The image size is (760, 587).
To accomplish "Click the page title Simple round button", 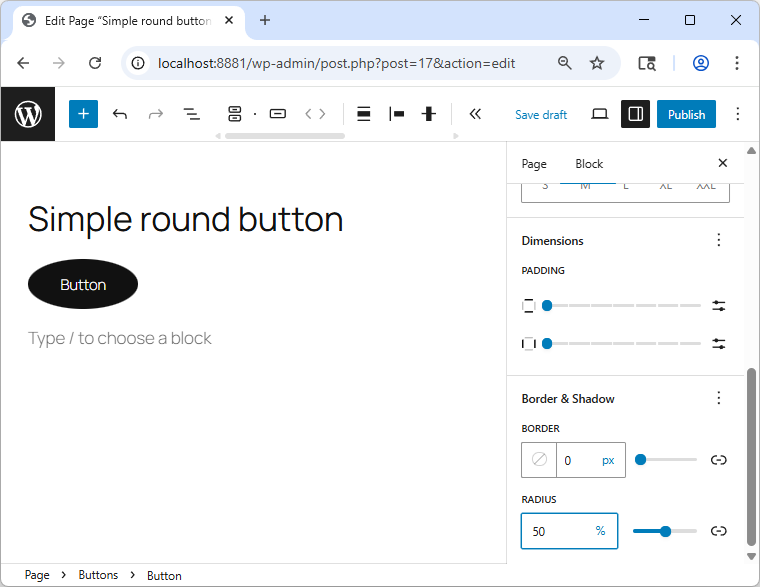I will pos(186,220).
